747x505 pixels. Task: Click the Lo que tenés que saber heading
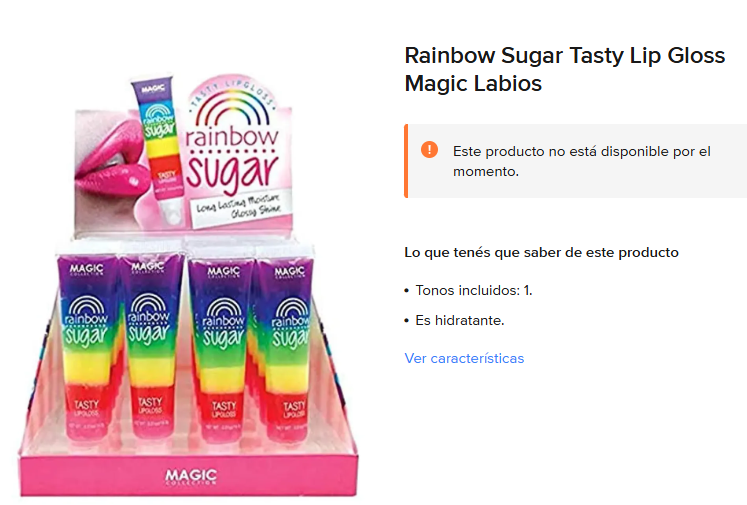click(541, 252)
